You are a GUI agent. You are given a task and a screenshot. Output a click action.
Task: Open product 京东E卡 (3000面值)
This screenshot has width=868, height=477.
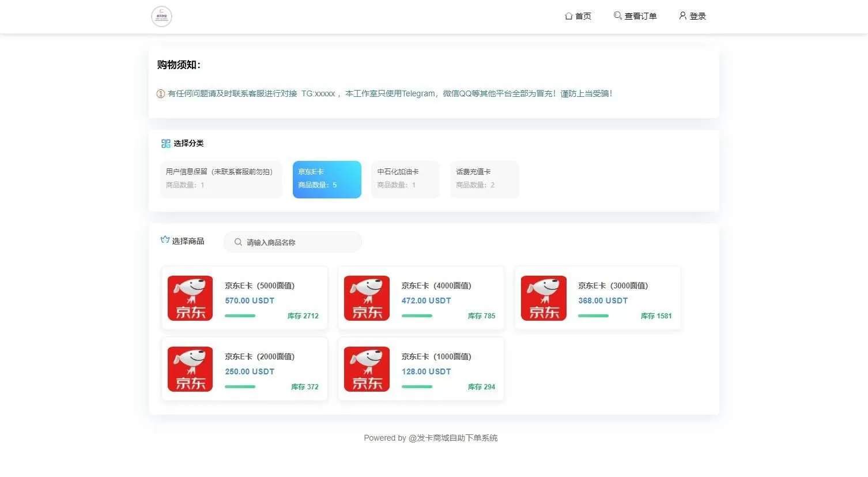pyautogui.click(x=598, y=298)
